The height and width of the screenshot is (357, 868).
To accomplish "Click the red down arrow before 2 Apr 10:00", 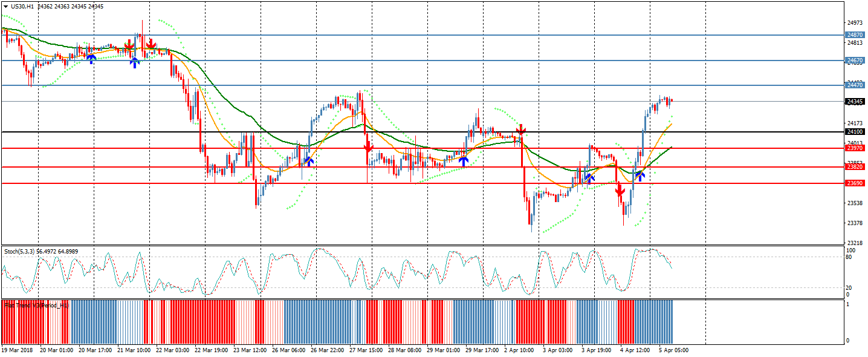I will pos(520,130).
